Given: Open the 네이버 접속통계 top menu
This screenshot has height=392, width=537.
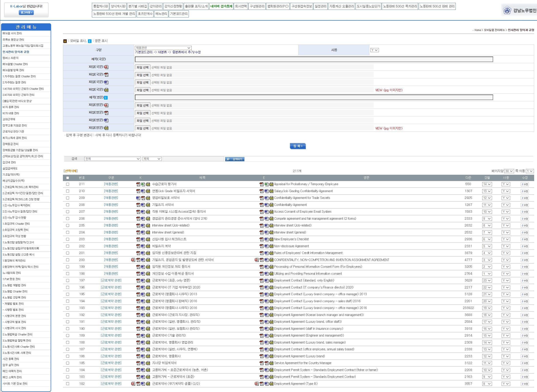Looking at the screenshot, I should point(221,6).
